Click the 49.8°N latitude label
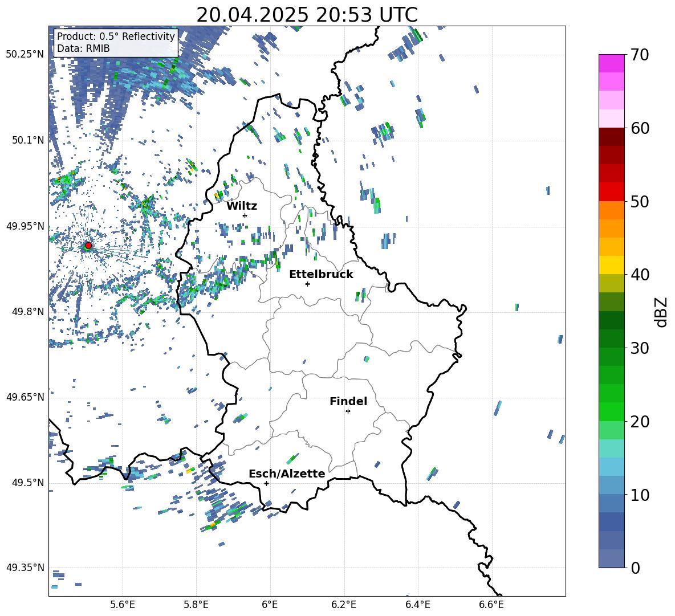675x616 pixels. coord(28,312)
